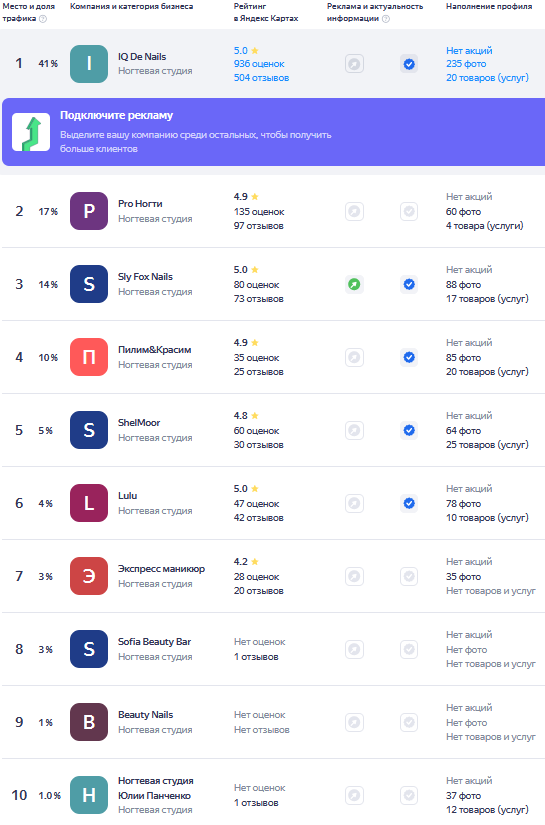Click the help icon next to 'трафика' header
This screenshot has width=545, height=825.
(43, 19)
